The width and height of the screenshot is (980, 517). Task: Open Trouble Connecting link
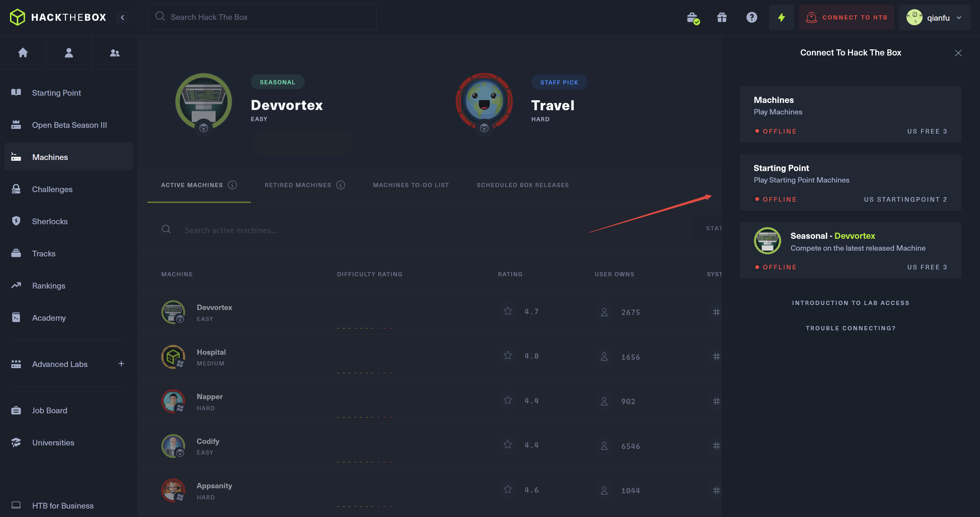tap(851, 328)
